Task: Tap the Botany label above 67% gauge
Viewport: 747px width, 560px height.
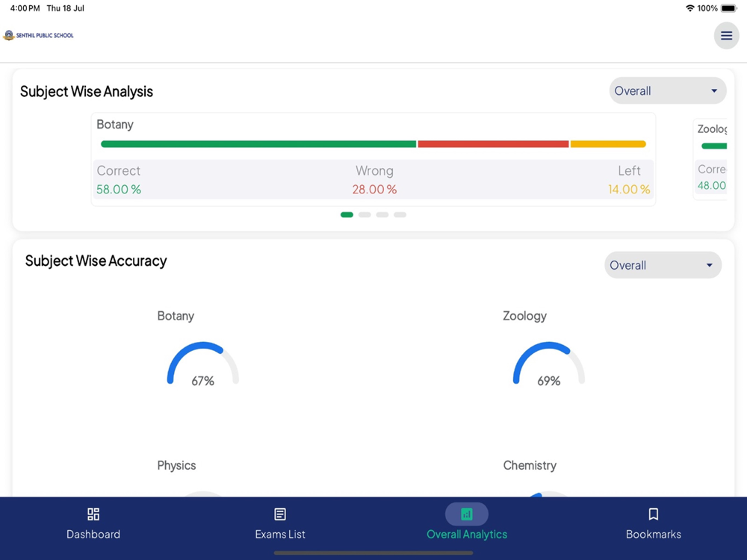Action: click(176, 316)
